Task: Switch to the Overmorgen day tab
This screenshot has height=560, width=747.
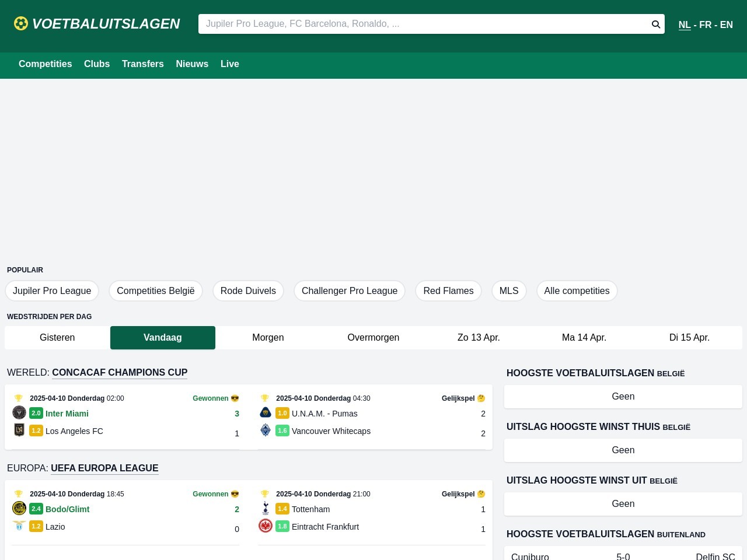Action: click(373, 338)
